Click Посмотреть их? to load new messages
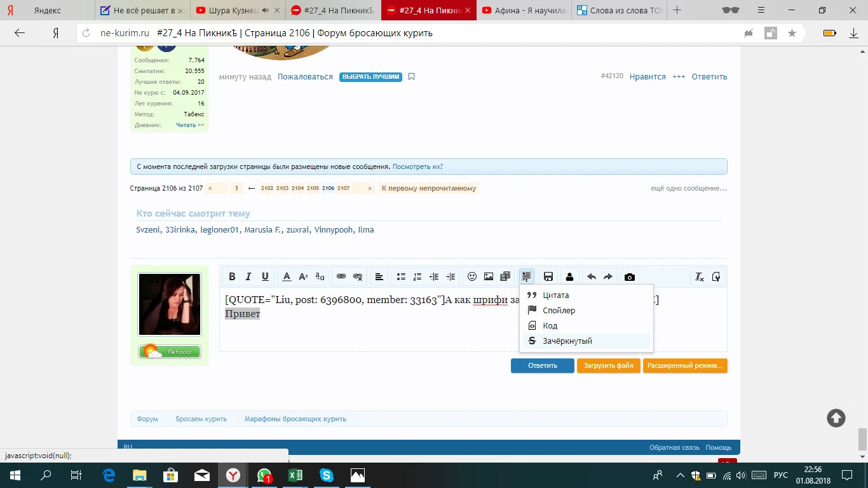 coord(417,166)
